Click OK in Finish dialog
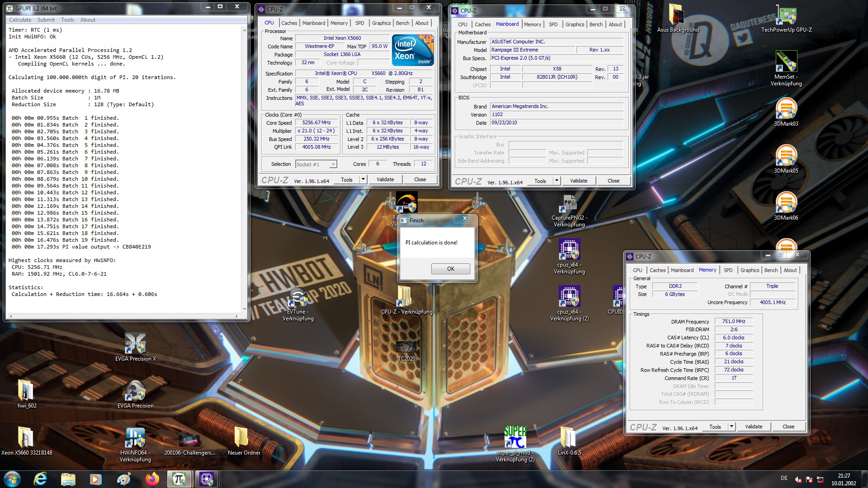The width and height of the screenshot is (868, 488). 451,269
